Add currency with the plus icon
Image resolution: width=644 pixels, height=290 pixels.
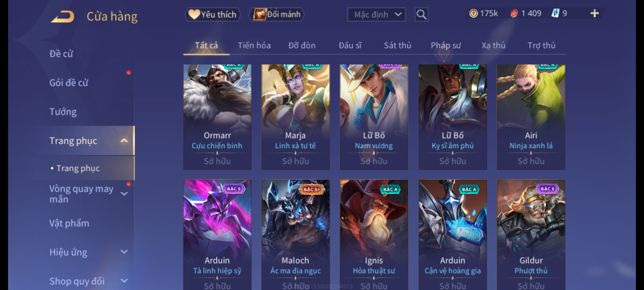[x=595, y=13]
